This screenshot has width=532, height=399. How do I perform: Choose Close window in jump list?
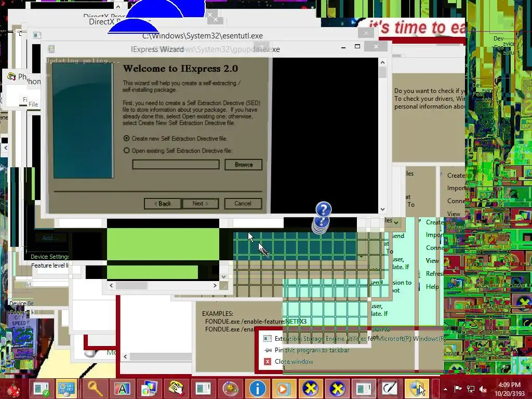click(294, 362)
